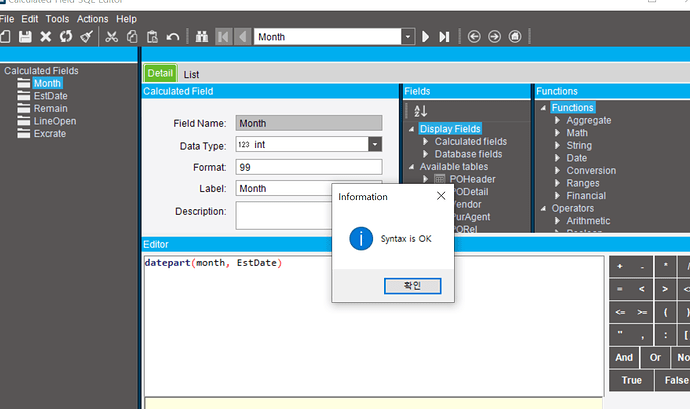Open the Actions menu
This screenshot has width=690, height=409.
click(92, 19)
